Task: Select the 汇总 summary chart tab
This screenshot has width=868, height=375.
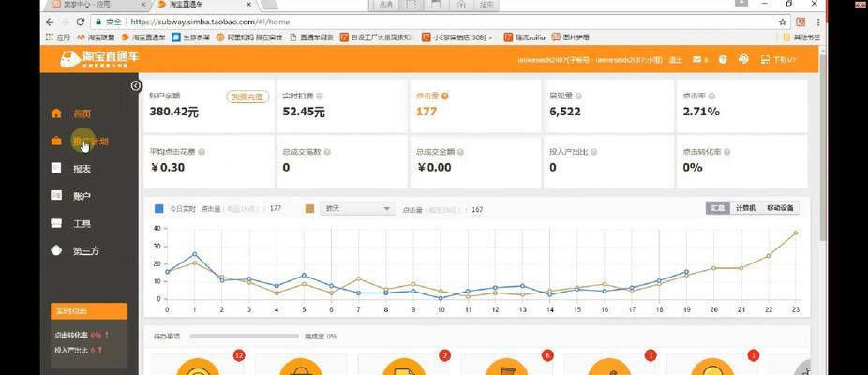Action: click(x=718, y=208)
